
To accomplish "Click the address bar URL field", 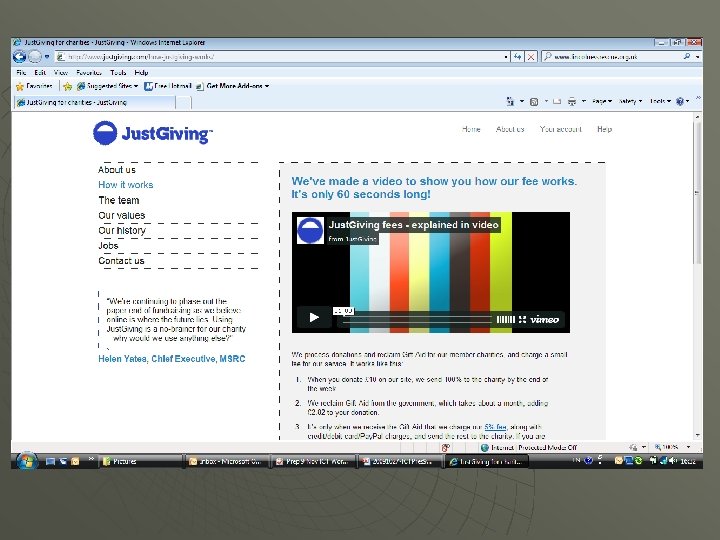I will click(279, 57).
